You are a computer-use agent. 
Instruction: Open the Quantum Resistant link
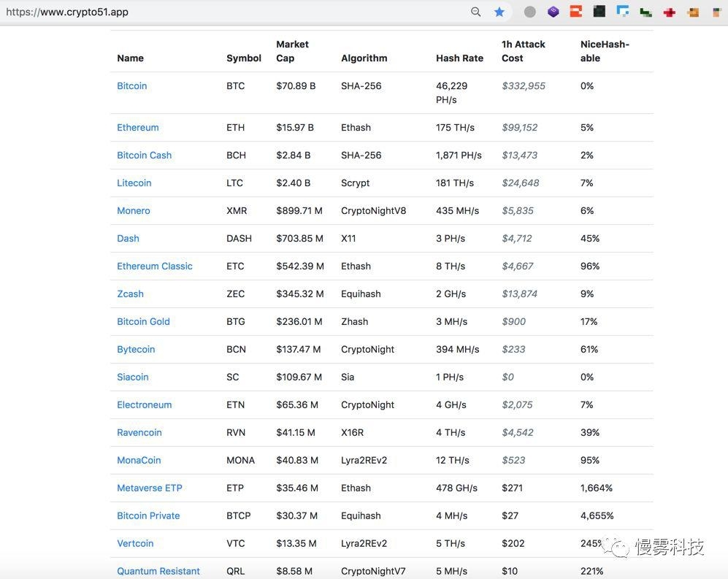coord(158,571)
